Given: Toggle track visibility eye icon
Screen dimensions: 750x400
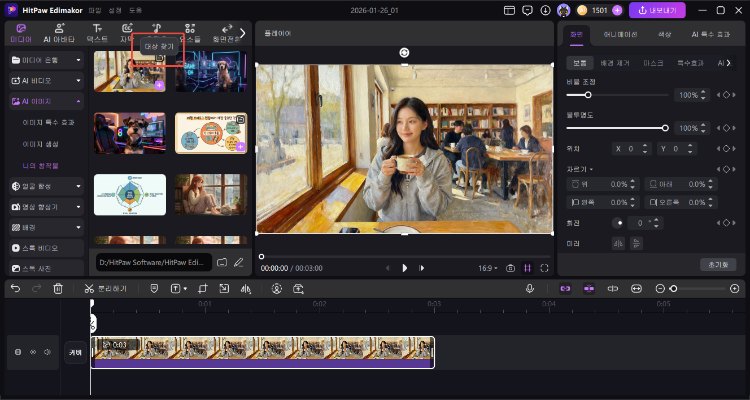Looking at the screenshot, I should (32, 352).
